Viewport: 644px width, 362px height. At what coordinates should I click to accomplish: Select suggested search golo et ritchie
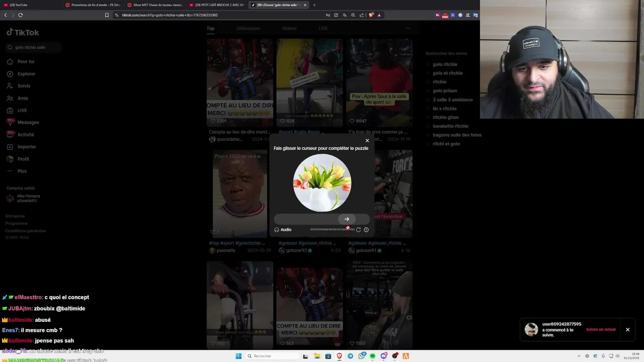447,73
